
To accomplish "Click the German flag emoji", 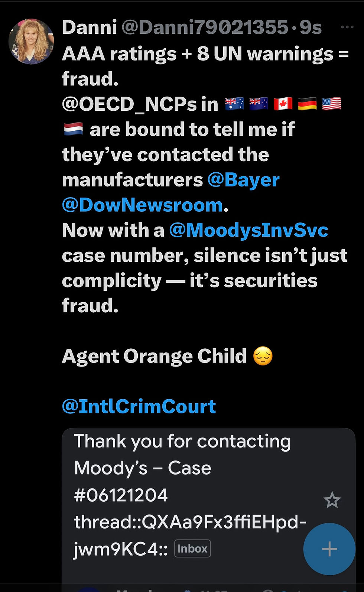I will coord(307,104).
